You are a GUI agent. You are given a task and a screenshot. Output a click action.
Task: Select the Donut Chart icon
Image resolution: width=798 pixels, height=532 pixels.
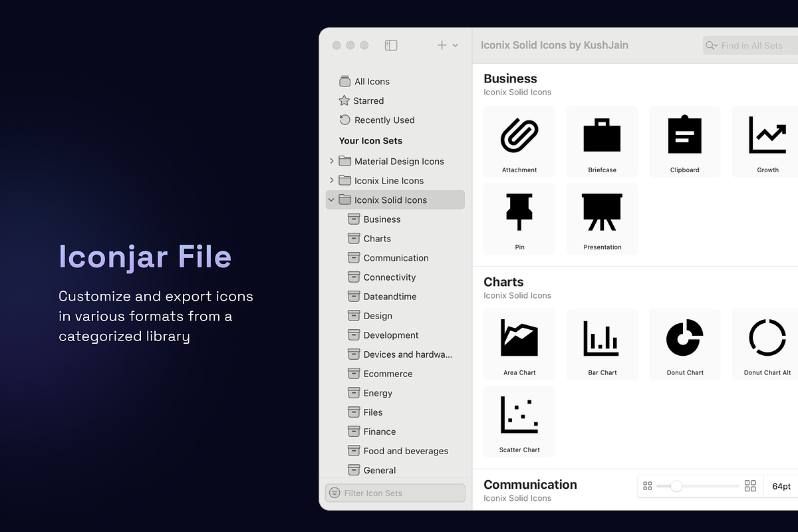[685, 344]
